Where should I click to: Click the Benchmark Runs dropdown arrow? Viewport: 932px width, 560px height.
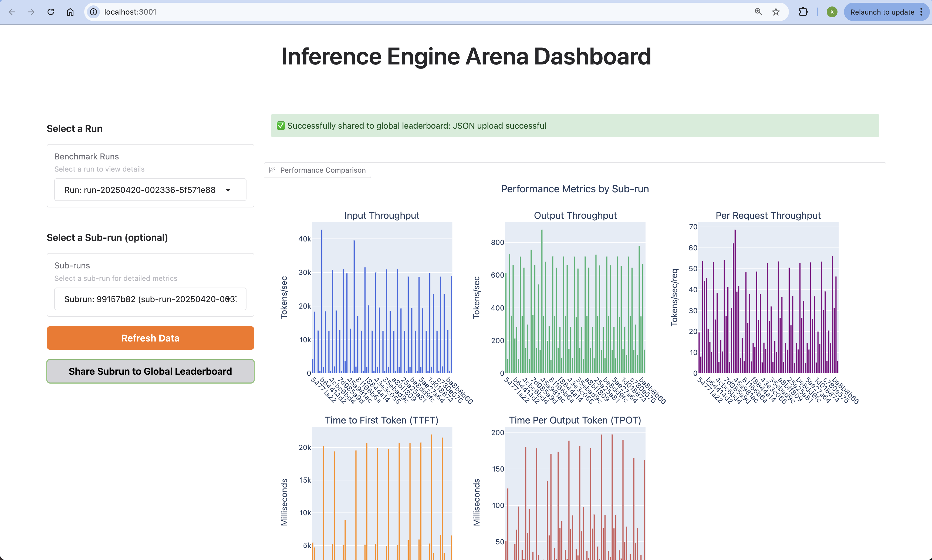point(228,190)
